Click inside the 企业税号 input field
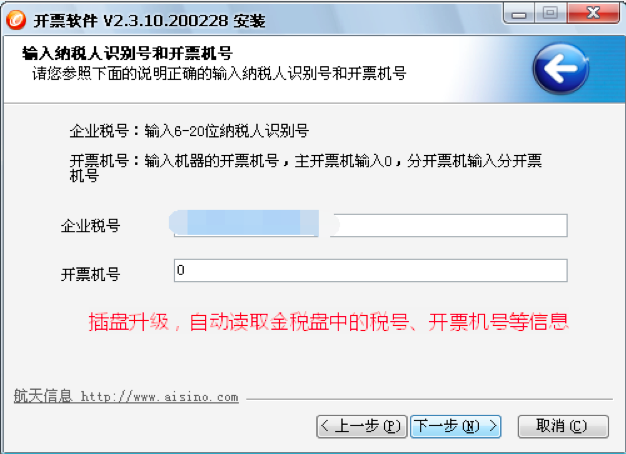This screenshot has width=626, height=454. point(370,225)
